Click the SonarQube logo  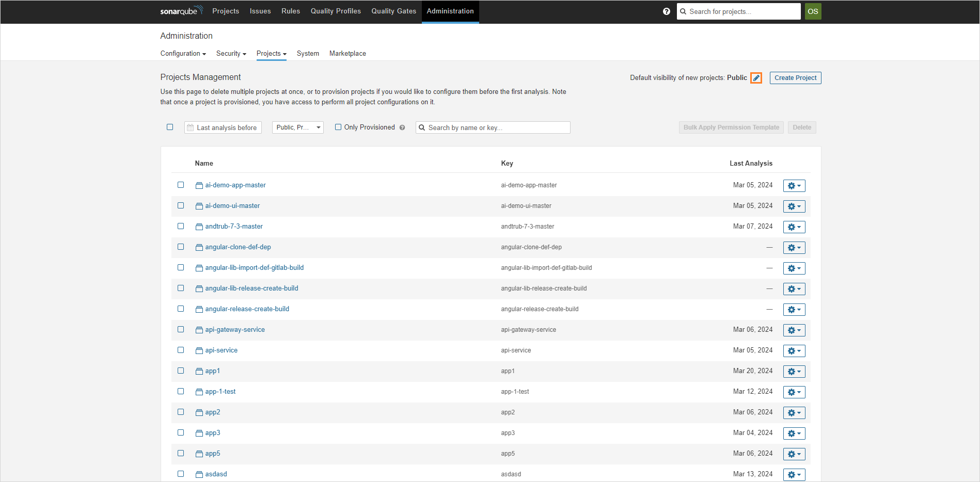click(x=181, y=11)
